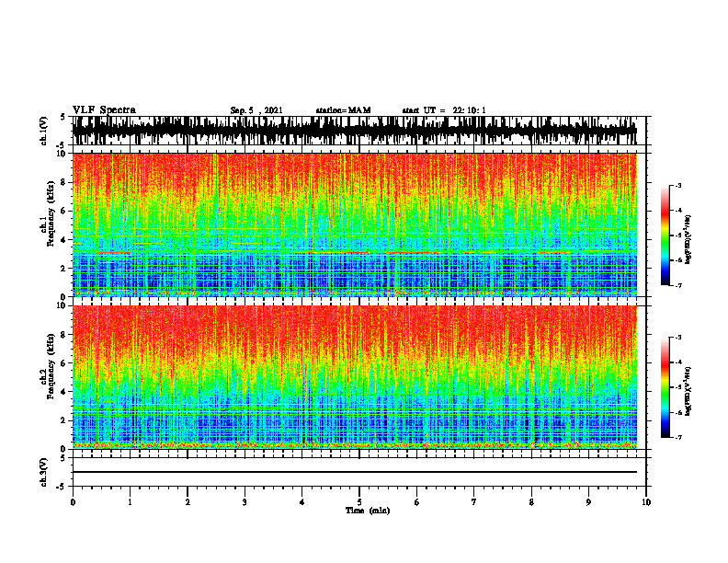Click the "8" kHz tick on ch.1 axis
This screenshot has width=728, height=563.
63,182
